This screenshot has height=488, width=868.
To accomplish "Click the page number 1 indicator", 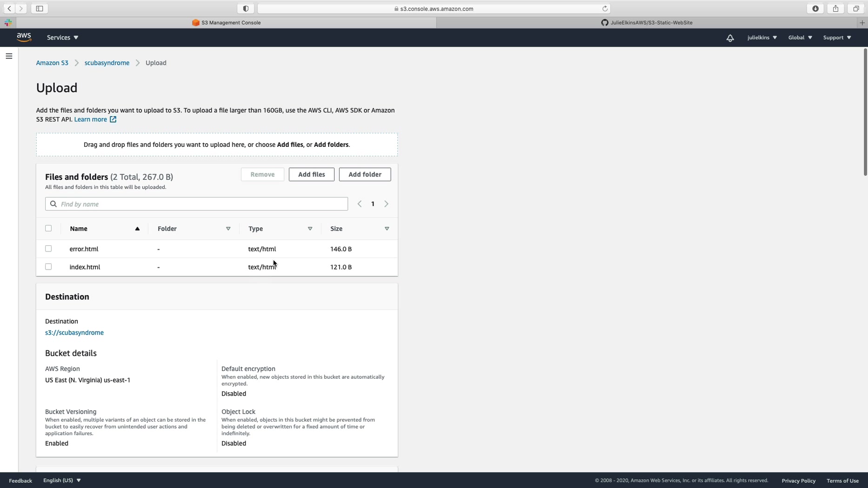I will point(373,204).
